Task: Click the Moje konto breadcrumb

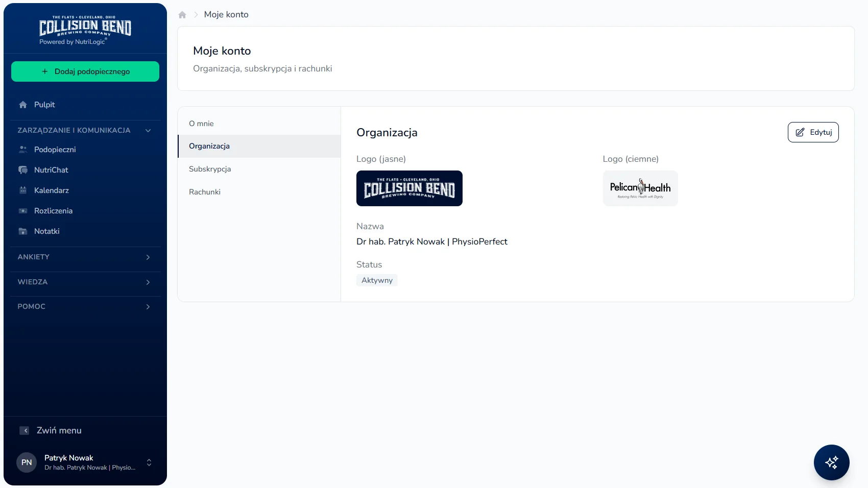Action: click(226, 15)
